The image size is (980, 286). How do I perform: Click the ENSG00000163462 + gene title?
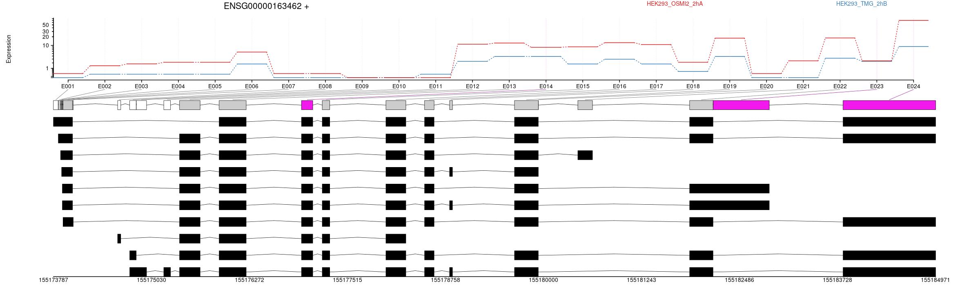tap(266, 6)
